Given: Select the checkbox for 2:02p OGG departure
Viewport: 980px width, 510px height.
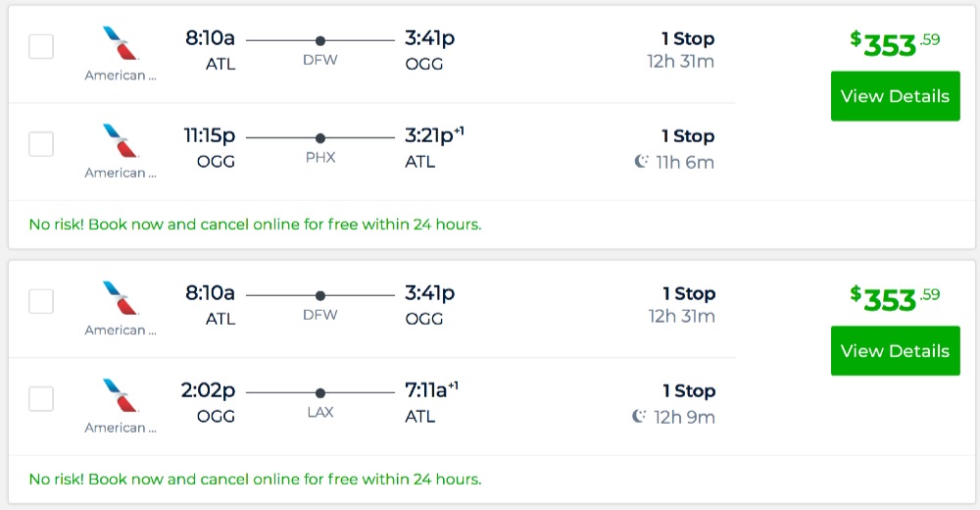Looking at the screenshot, I should tap(41, 399).
